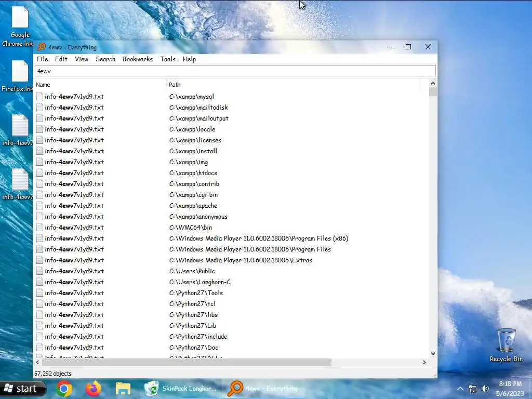Select the upper info-4ewv desktop text file
532x399 pixels.
coord(19,130)
